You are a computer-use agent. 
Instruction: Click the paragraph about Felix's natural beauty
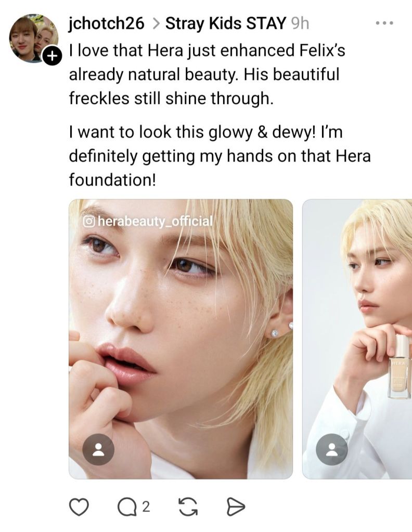click(x=207, y=75)
